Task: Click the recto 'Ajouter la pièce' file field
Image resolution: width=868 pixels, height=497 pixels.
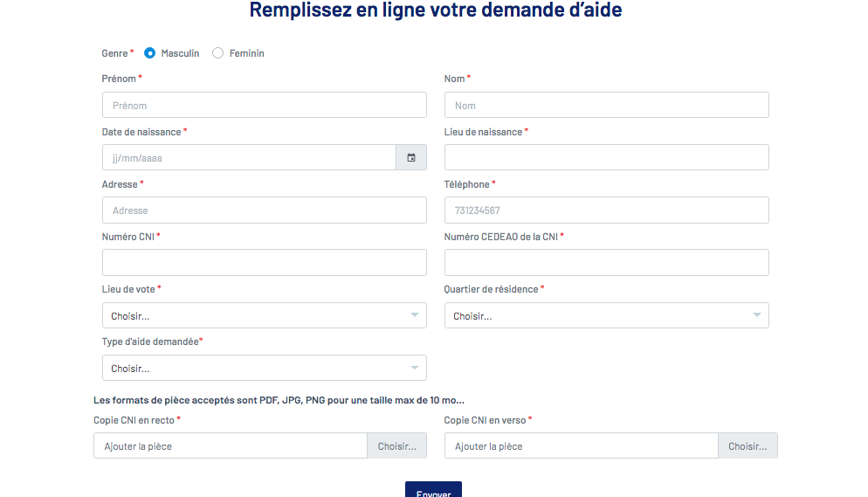Action: coord(230,445)
